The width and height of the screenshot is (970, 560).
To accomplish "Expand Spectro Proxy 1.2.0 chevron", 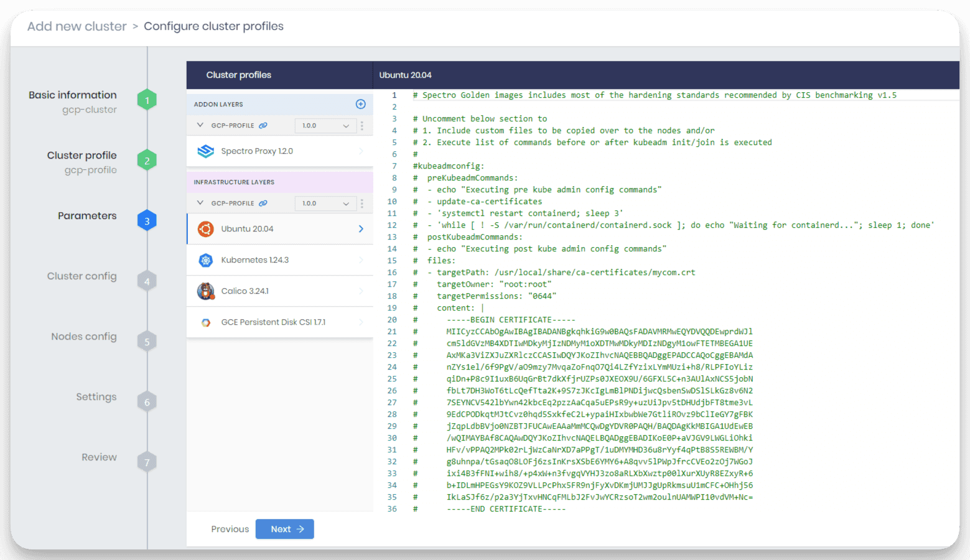I will click(361, 151).
